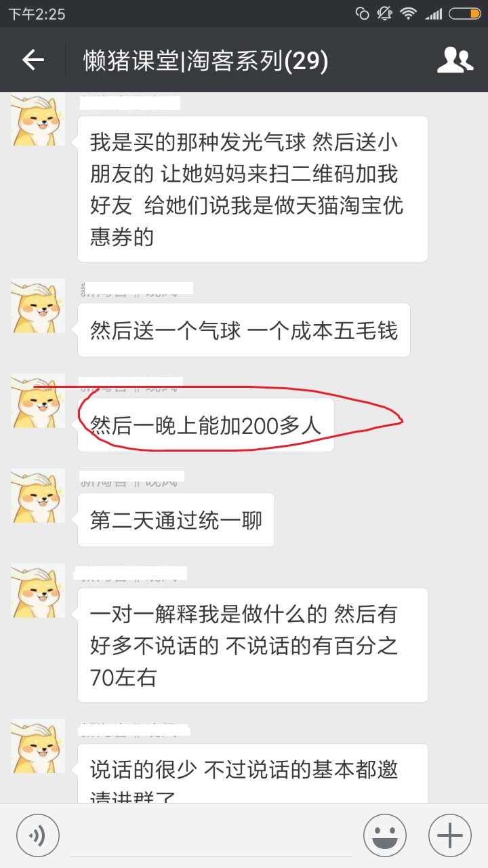Select the 第二天通过统一聊 message bubble
The image size is (488, 868).
[x=176, y=520]
